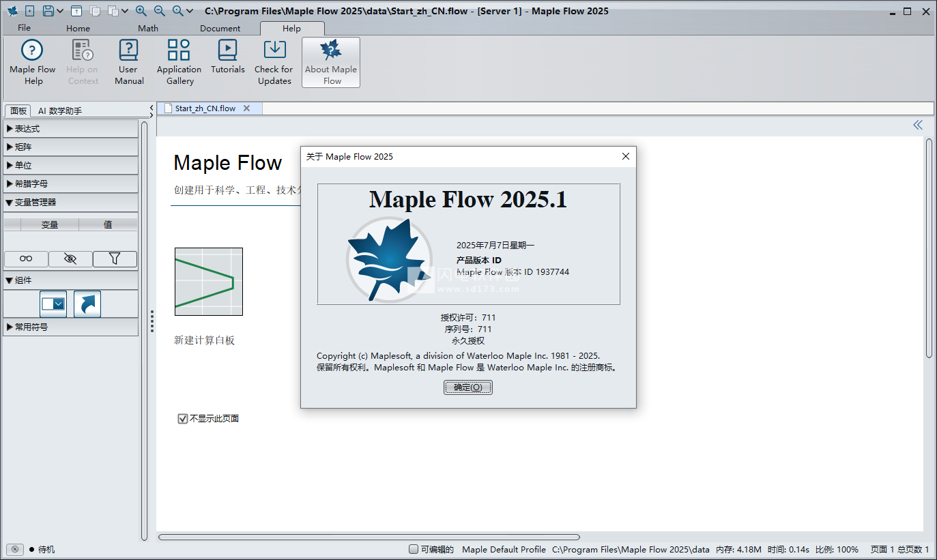Click the 比例: 100% zoom status
The image size is (937, 560).
(837, 549)
